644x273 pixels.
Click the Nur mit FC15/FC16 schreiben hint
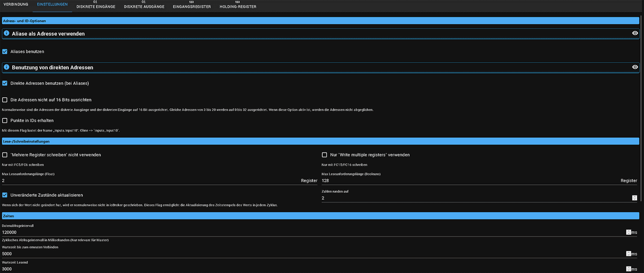(345, 164)
